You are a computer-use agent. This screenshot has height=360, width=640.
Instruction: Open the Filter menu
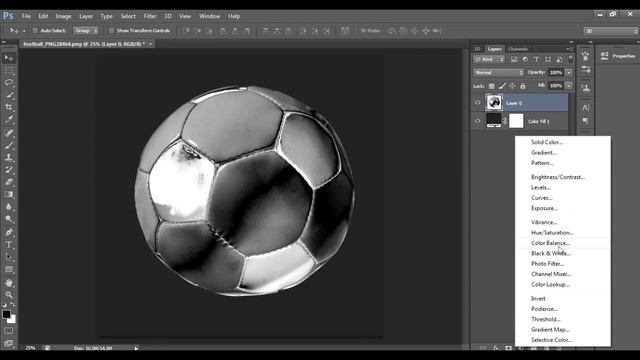pyautogui.click(x=150, y=16)
